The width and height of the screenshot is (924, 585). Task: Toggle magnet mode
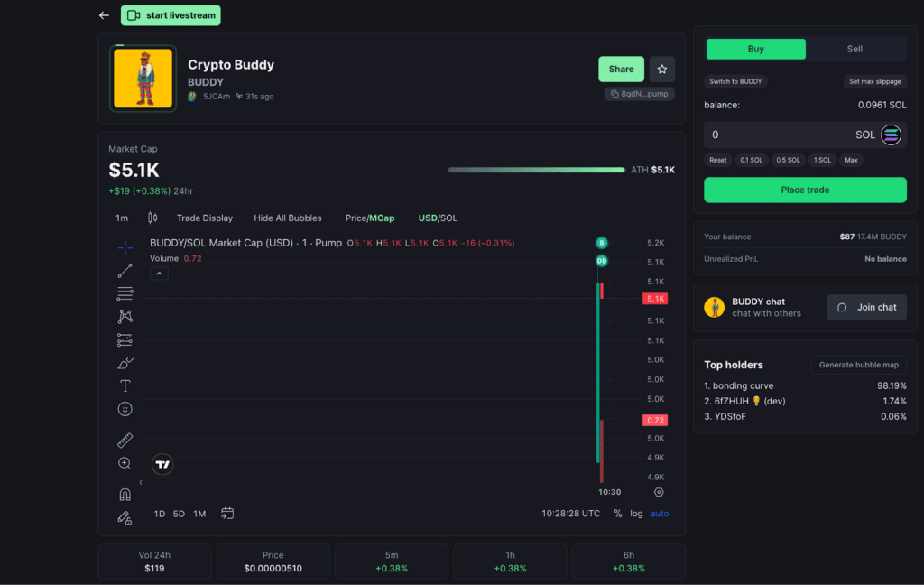(x=125, y=494)
